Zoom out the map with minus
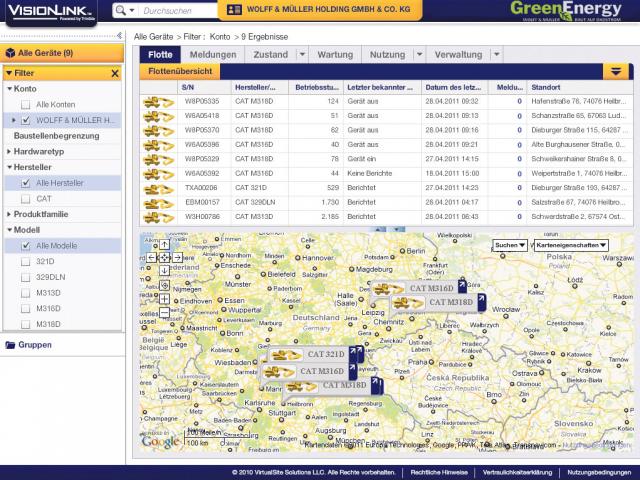 (164, 313)
